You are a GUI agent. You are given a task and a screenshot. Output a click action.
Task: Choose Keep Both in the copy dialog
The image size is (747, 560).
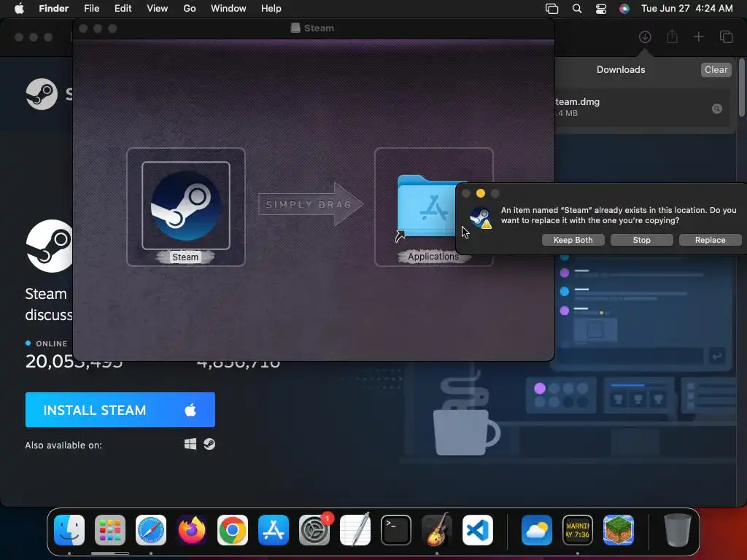click(x=573, y=240)
